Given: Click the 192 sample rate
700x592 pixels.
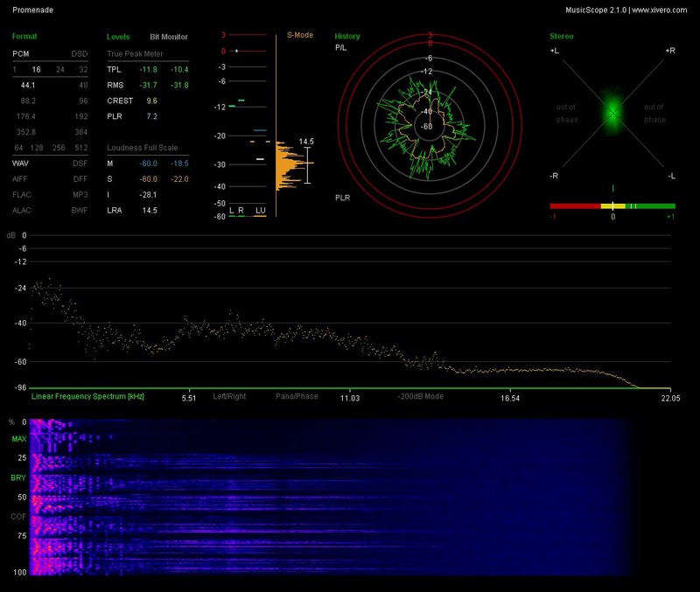Looking at the screenshot, I should 81,116.
